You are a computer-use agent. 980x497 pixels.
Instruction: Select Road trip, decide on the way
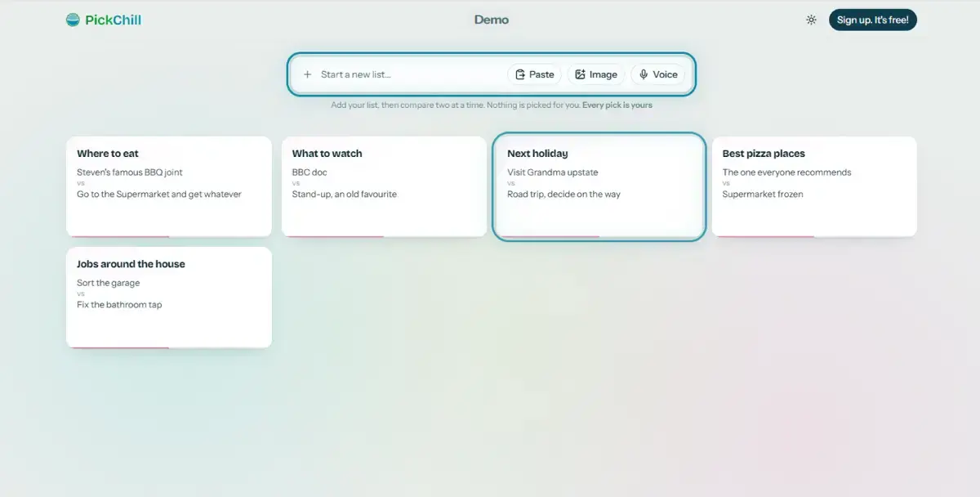[x=563, y=195]
